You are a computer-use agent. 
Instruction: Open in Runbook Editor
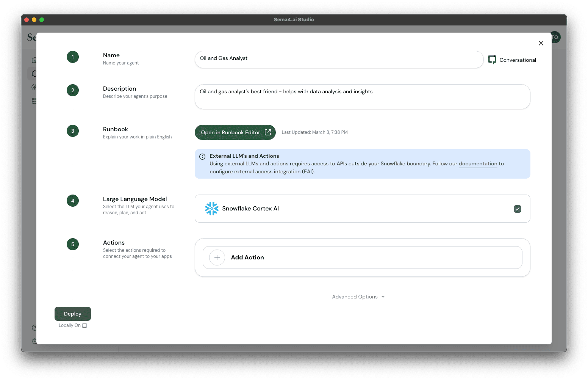coord(230,132)
